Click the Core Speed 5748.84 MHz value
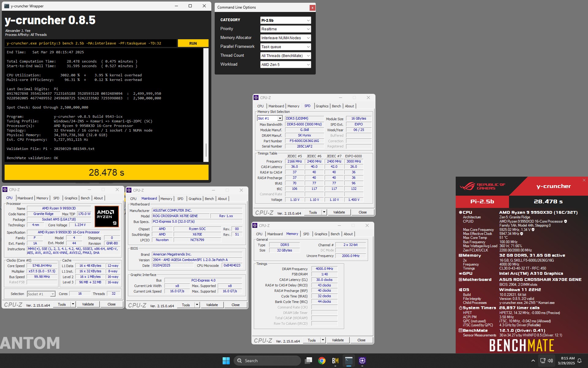The height and width of the screenshot is (368, 588). click(42, 266)
